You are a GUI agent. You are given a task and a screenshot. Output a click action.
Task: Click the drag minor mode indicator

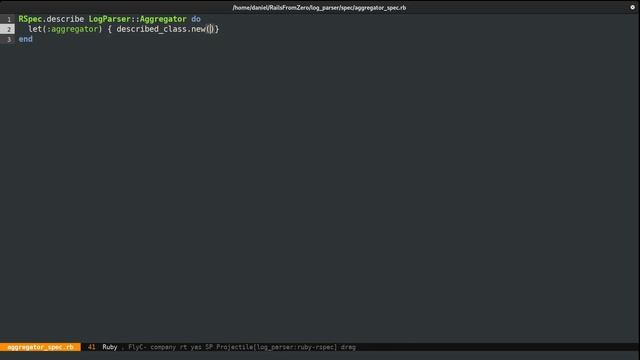coord(348,347)
